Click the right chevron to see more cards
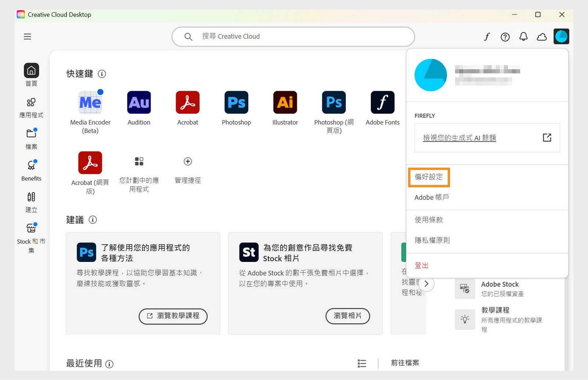Screen dimensions: 588x380 click(x=426, y=283)
